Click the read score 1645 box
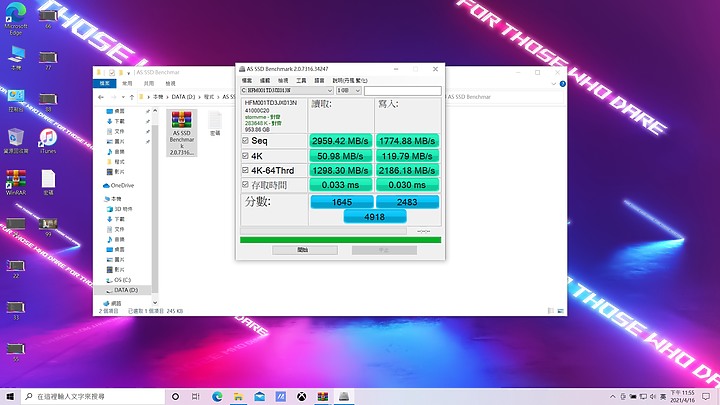 tap(342, 202)
